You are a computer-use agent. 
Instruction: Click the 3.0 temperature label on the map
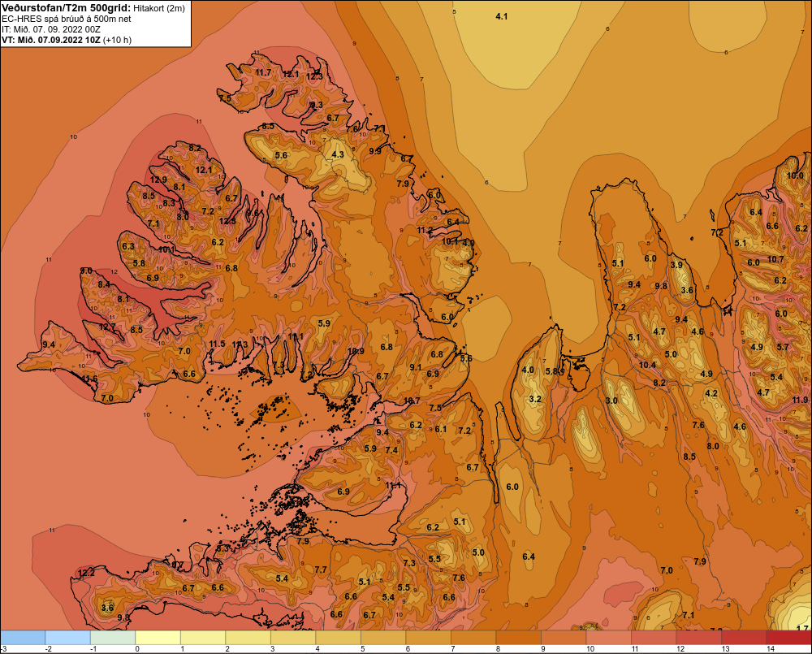point(611,401)
